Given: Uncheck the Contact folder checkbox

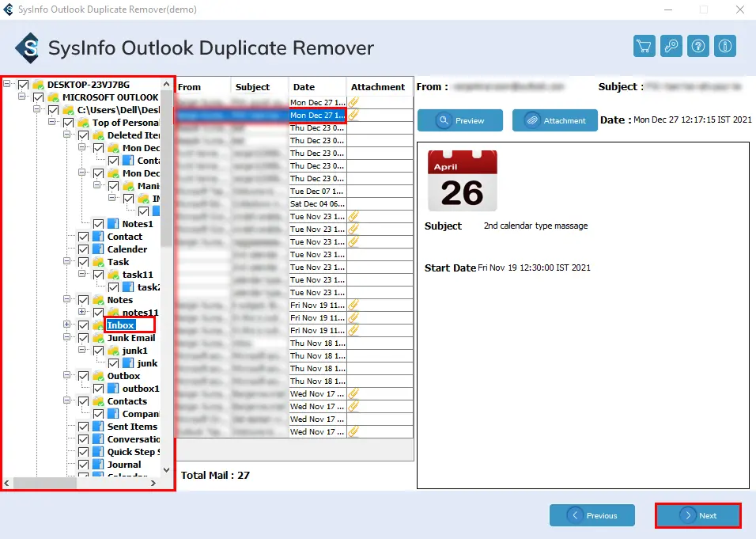Looking at the screenshot, I should coord(83,237).
